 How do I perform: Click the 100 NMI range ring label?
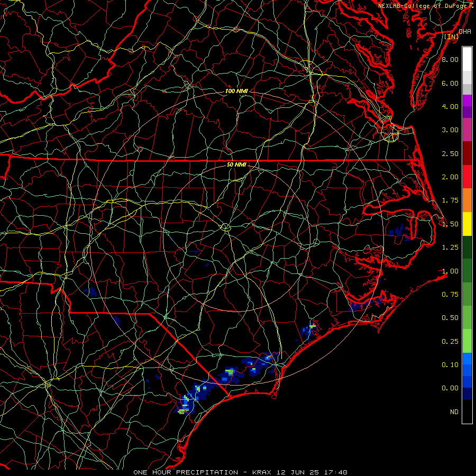point(236,91)
